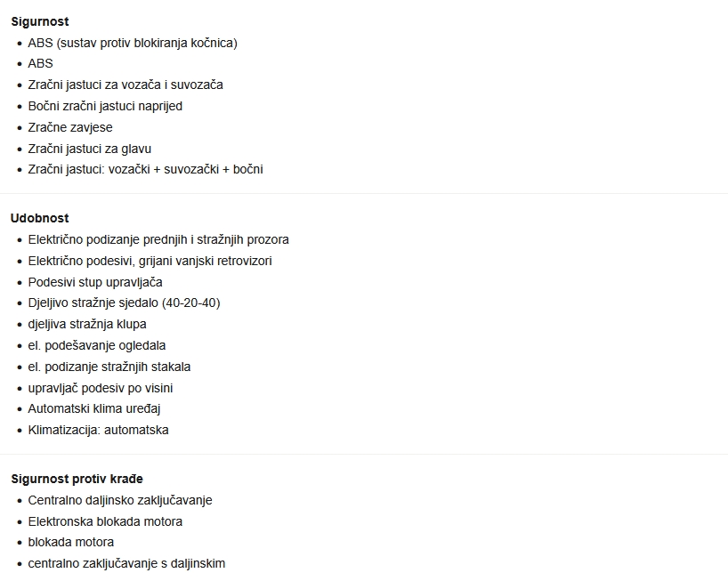Click the Udobnost section heading
The height and width of the screenshot is (581, 728).
(39, 218)
